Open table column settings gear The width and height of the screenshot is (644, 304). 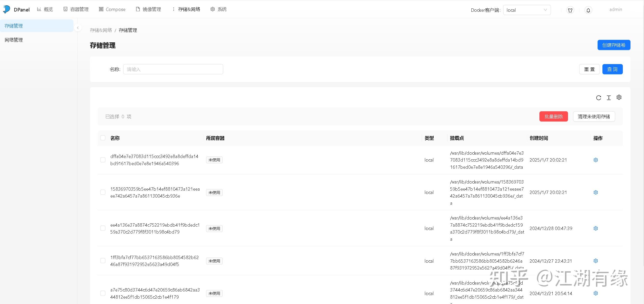click(619, 97)
